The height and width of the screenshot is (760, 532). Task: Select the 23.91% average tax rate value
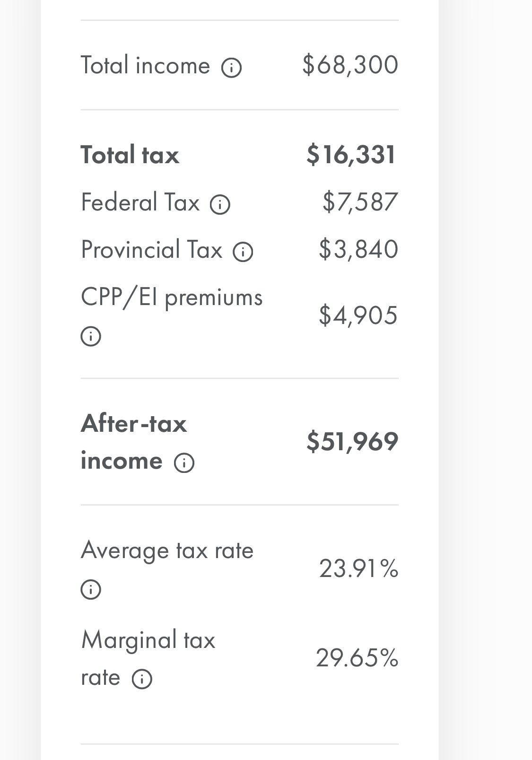[358, 568]
